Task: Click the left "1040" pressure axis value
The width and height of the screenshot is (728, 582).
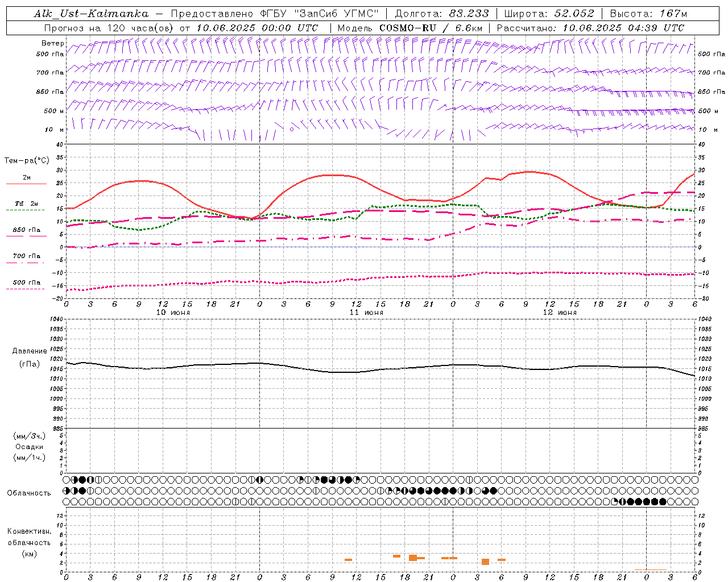Action: [56, 319]
